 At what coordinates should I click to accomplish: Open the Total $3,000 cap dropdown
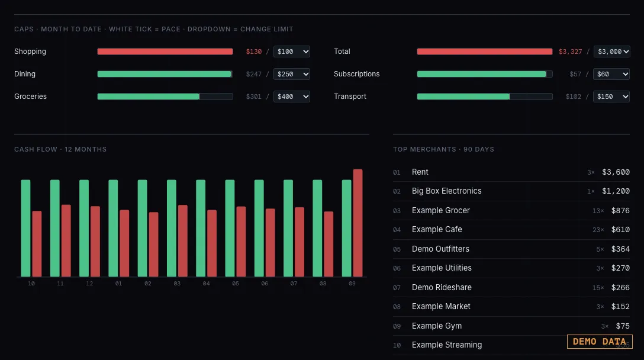pos(611,52)
